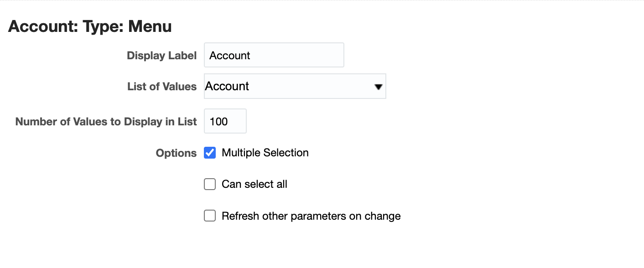Click the Can select all label text
This screenshot has height=268, width=644.
(x=254, y=184)
